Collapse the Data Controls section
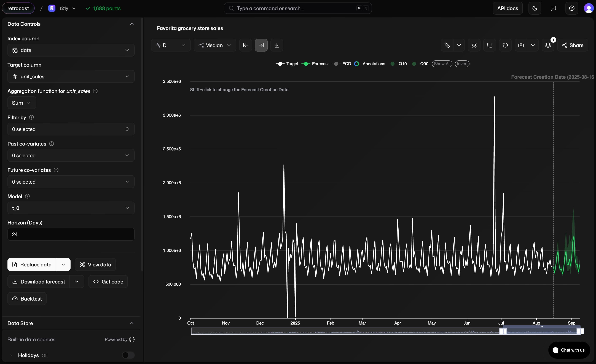The image size is (596, 364). (132, 24)
